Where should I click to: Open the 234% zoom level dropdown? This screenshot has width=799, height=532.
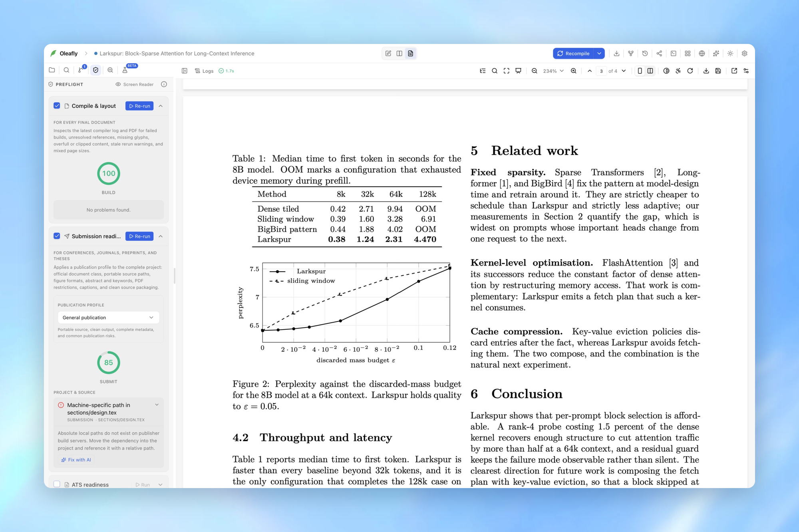(x=553, y=71)
